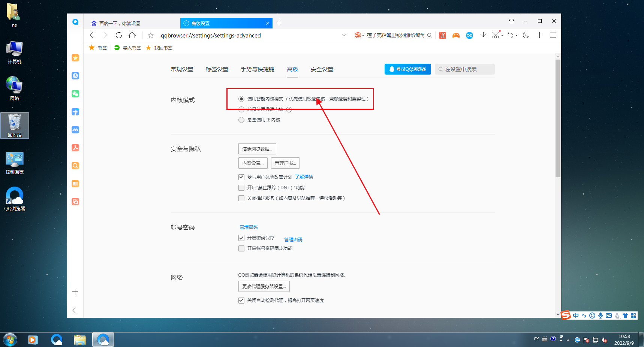Select always use speed kernel radio
Screen dimensions: 644x347
(241, 109)
